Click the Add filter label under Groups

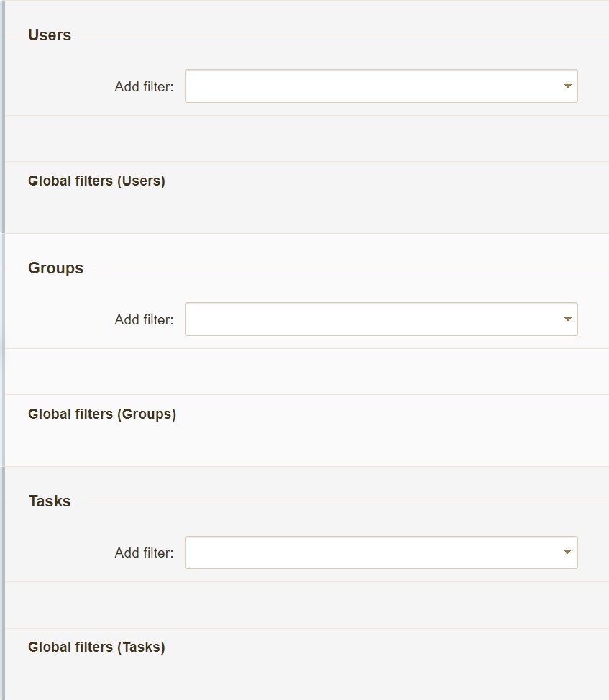[144, 319]
